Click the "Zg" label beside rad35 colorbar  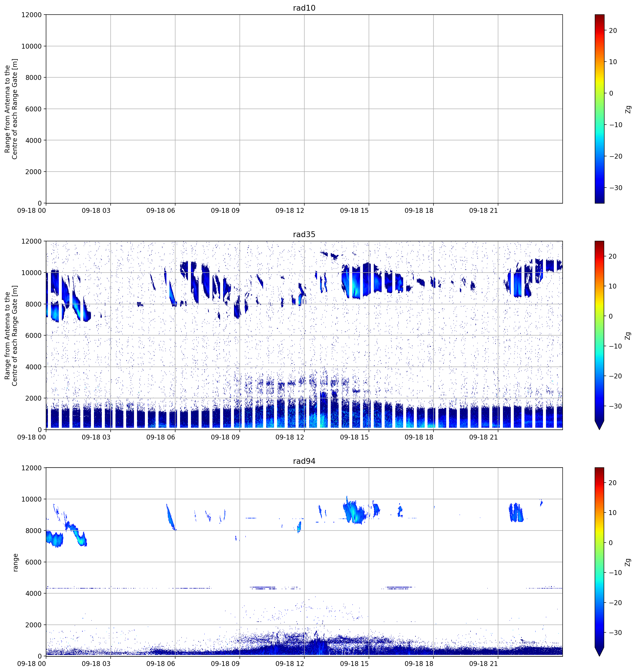[x=628, y=336]
